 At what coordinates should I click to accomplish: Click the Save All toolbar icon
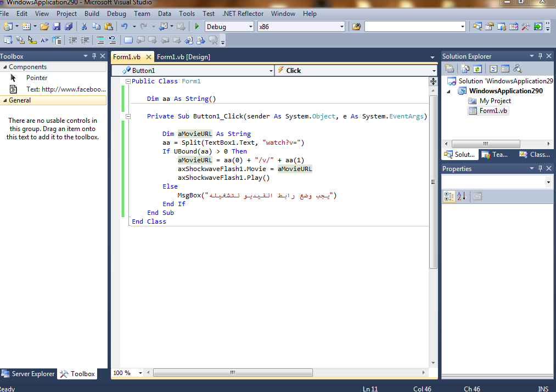69,26
